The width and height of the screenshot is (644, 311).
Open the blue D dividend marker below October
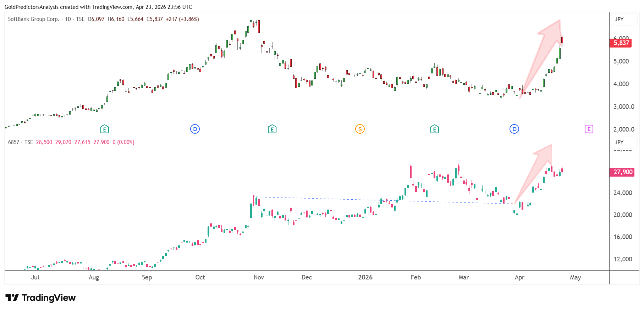[x=195, y=129]
